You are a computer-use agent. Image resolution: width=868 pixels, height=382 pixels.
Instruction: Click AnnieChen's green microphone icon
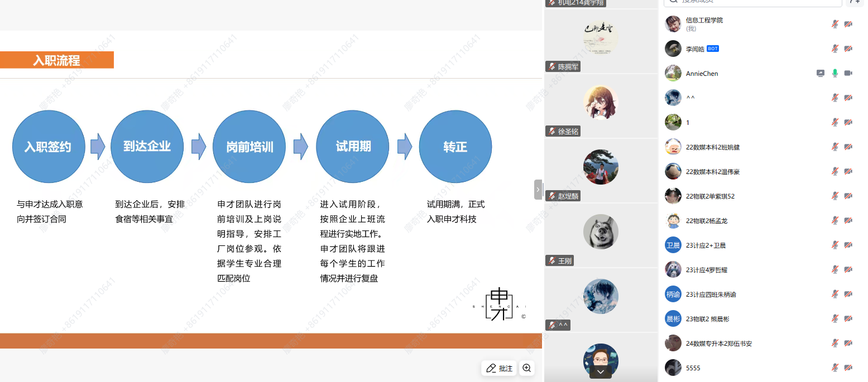(835, 73)
